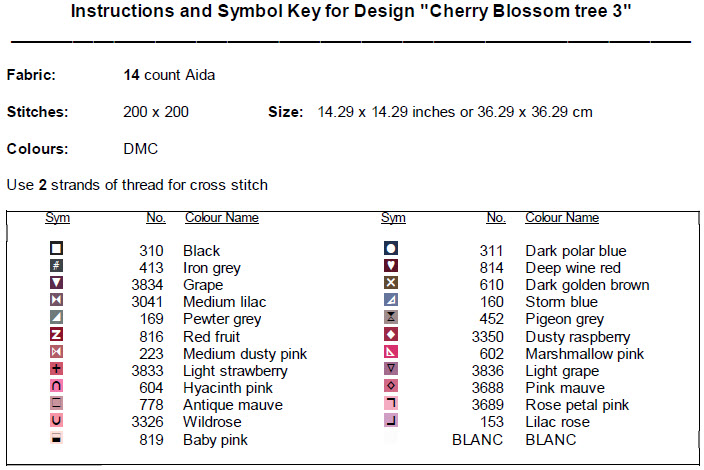This screenshot has width=704, height=470.
Task: Click the Marshmallow pink 602 swatch
Action: tap(392, 352)
